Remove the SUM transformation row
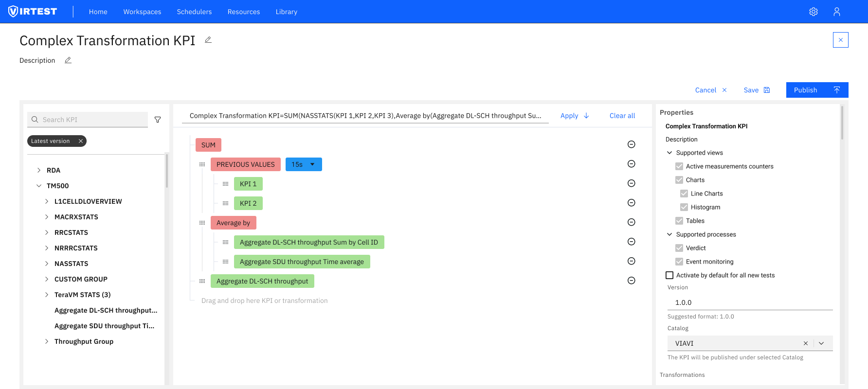The height and width of the screenshot is (389, 868). [x=631, y=144]
